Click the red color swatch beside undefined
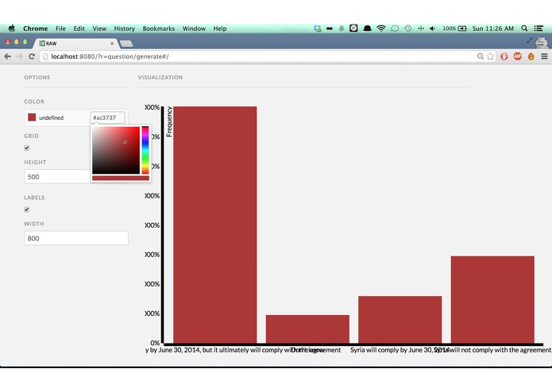This screenshot has width=552, height=392. click(x=32, y=117)
